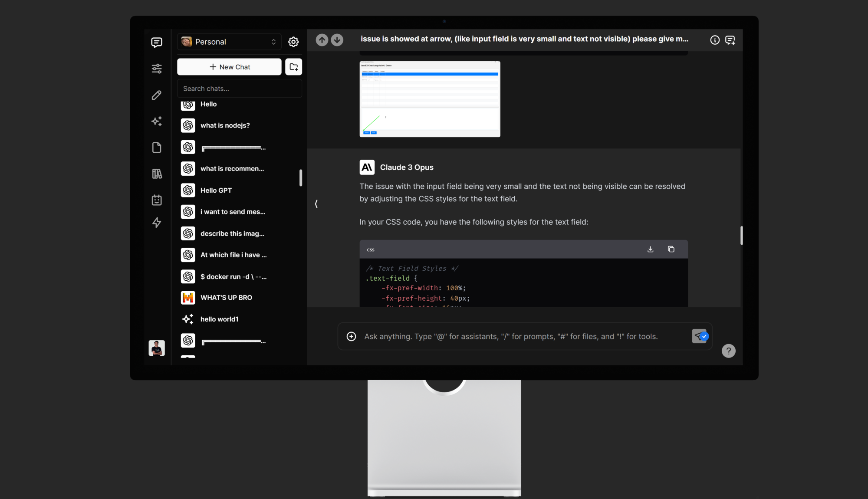Open the 'WHAT'S UP BRO' chat
Screen dimensions: 868x499
(226, 298)
